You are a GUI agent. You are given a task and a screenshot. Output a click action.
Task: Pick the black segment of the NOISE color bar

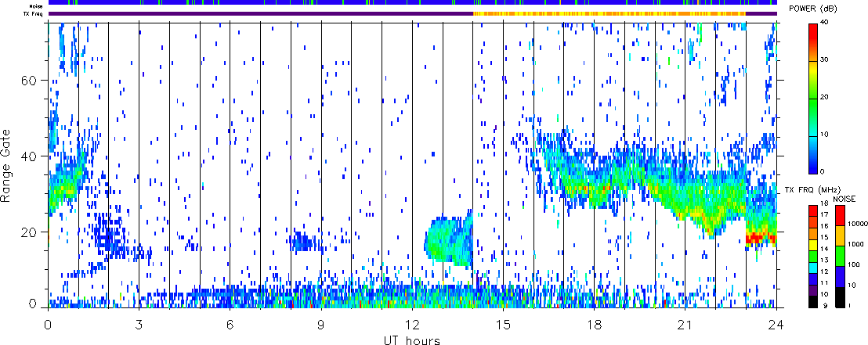pos(841,297)
